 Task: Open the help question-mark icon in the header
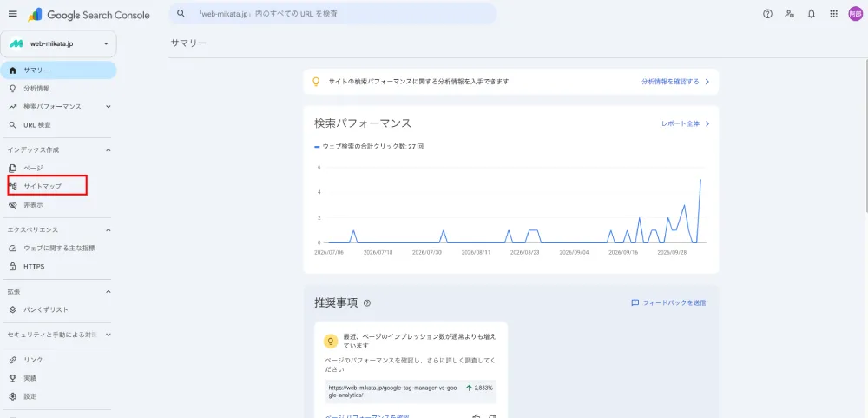tap(767, 15)
